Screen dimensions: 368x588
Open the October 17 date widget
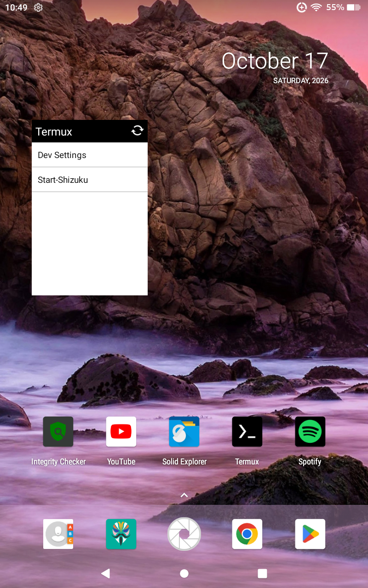pyautogui.click(x=275, y=61)
